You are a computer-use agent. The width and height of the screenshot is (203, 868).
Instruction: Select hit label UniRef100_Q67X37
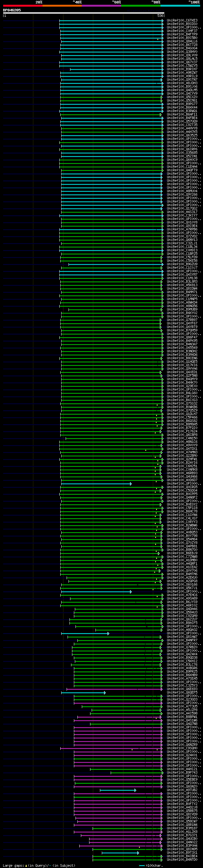[182, 62]
